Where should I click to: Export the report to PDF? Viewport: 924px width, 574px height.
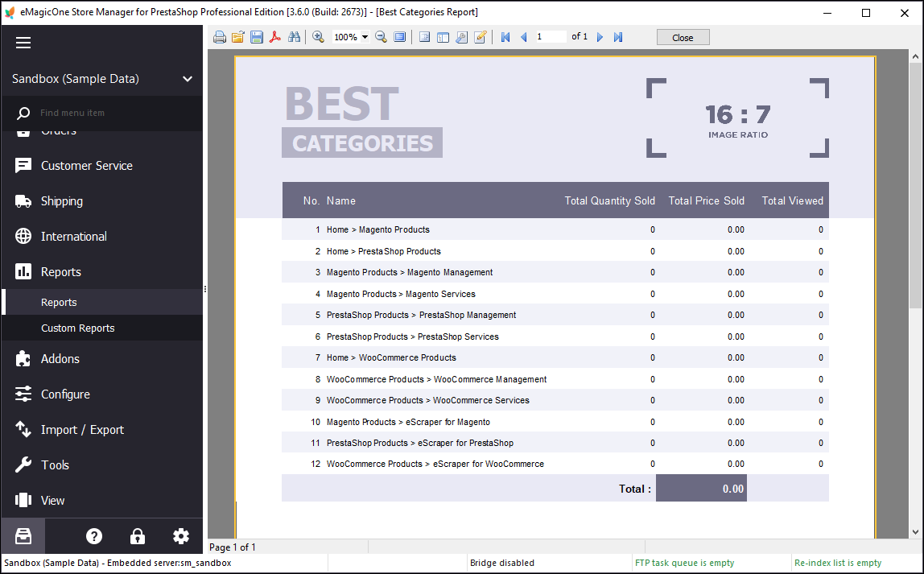275,37
